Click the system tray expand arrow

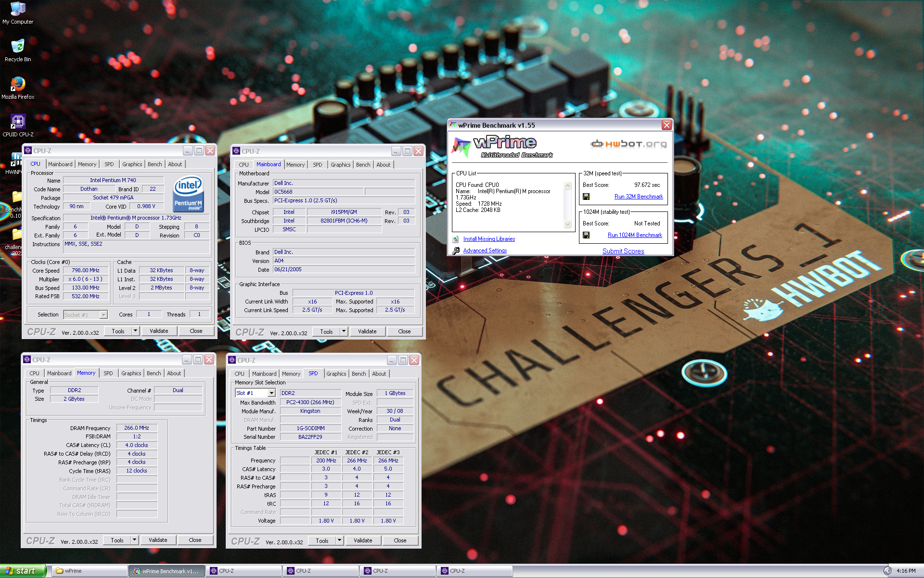click(x=888, y=571)
